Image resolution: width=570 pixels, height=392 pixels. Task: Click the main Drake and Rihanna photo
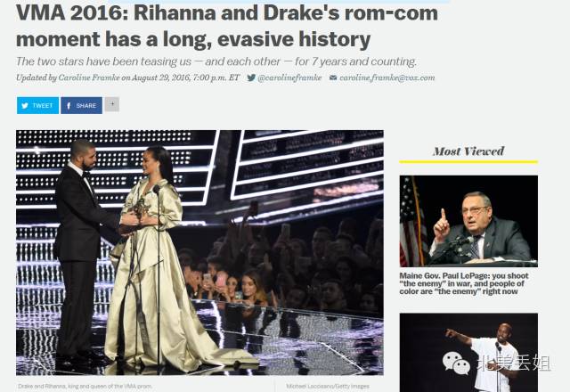(199, 252)
